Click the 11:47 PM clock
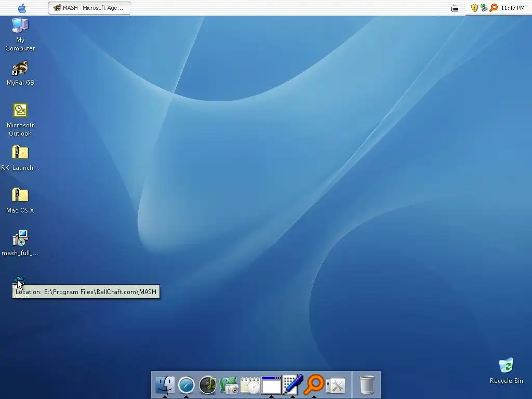532x399 pixels. pos(513,8)
